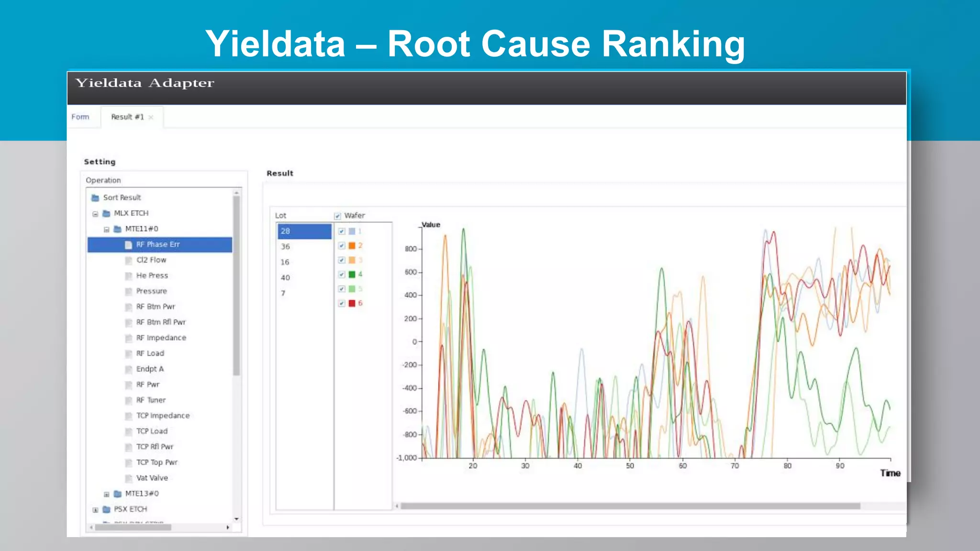Select the Cl2 Flow parameter label
The image size is (980, 551).
tap(151, 260)
